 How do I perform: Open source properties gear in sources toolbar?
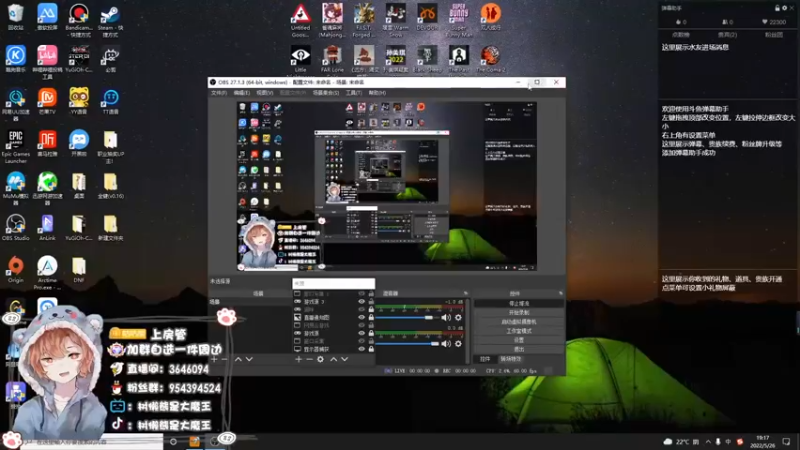320,359
